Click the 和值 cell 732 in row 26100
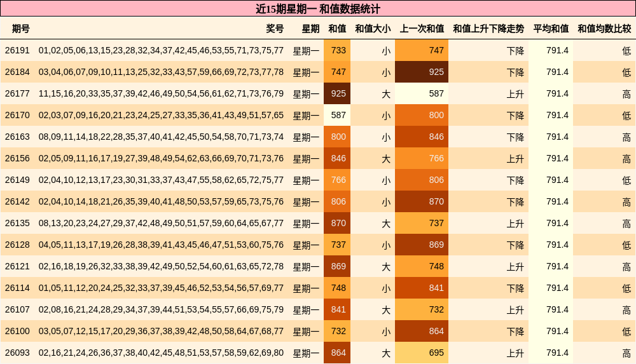 coord(337,331)
